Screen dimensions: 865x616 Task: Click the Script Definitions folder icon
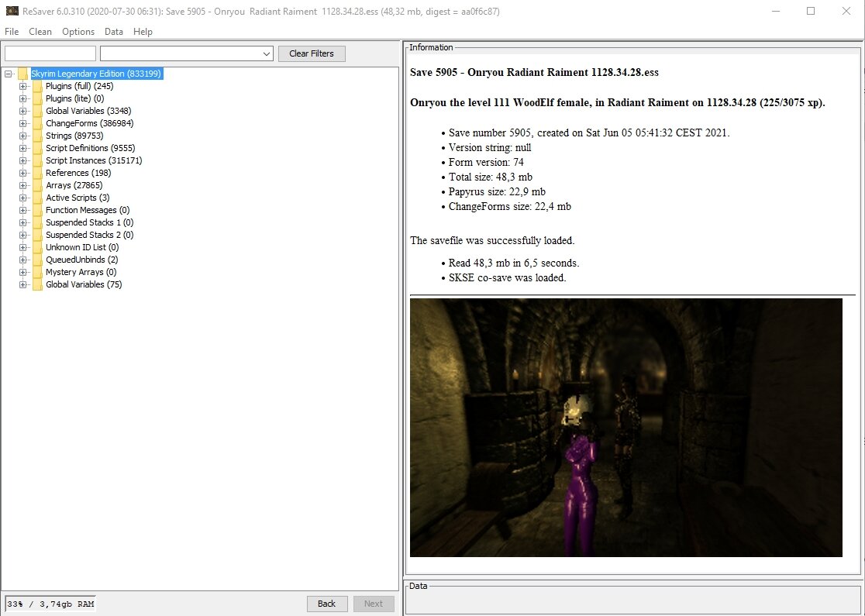(37, 148)
